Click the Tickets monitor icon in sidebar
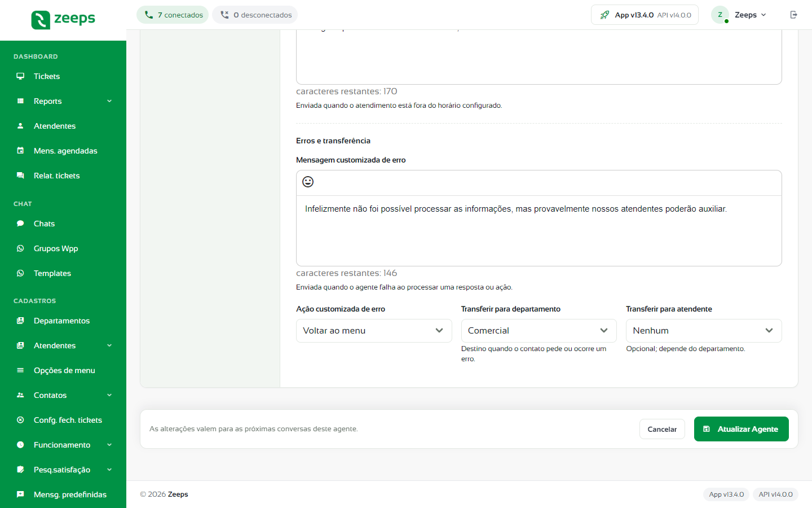Image resolution: width=812 pixels, height=508 pixels. [x=20, y=76]
